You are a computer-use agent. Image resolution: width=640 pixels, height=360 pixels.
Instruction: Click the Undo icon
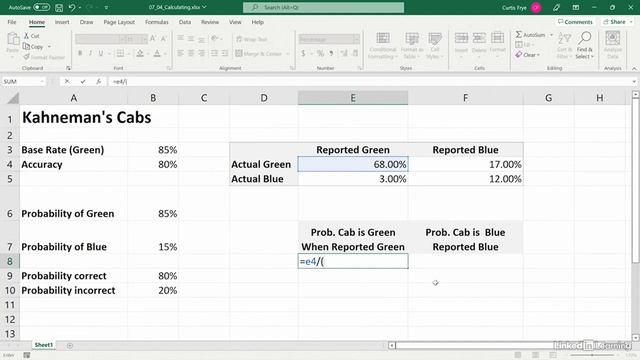click(x=72, y=7)
